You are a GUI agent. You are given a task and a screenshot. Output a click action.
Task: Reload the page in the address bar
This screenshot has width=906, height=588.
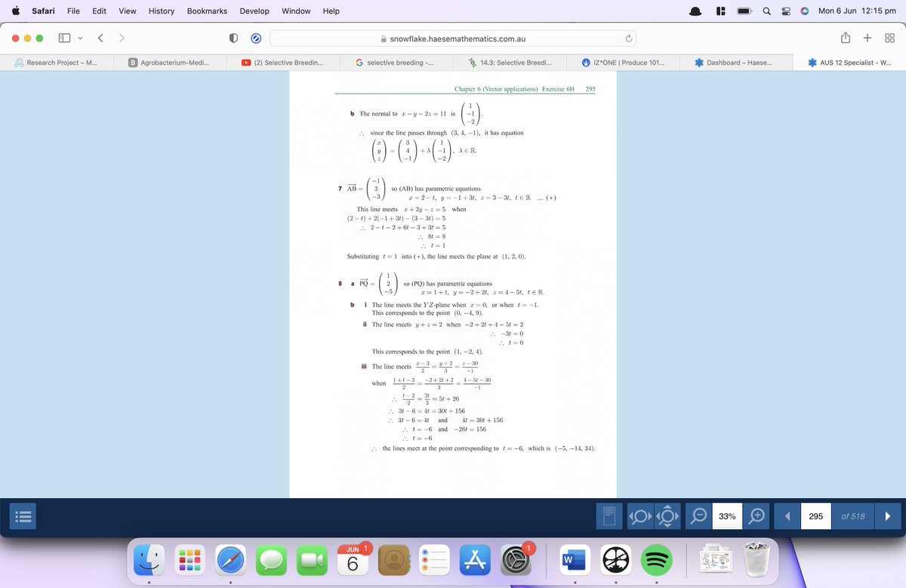pos(627,38)
